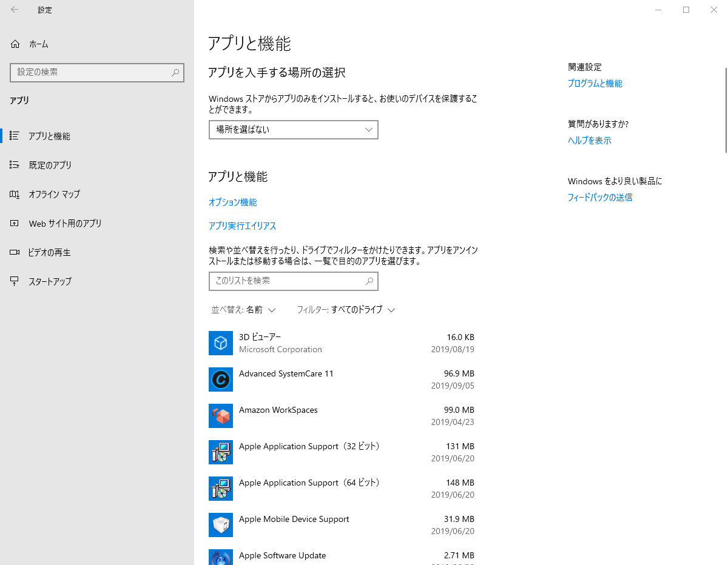
Task: Click the 16.0 KB size value
Action: (x=460, y=337)
